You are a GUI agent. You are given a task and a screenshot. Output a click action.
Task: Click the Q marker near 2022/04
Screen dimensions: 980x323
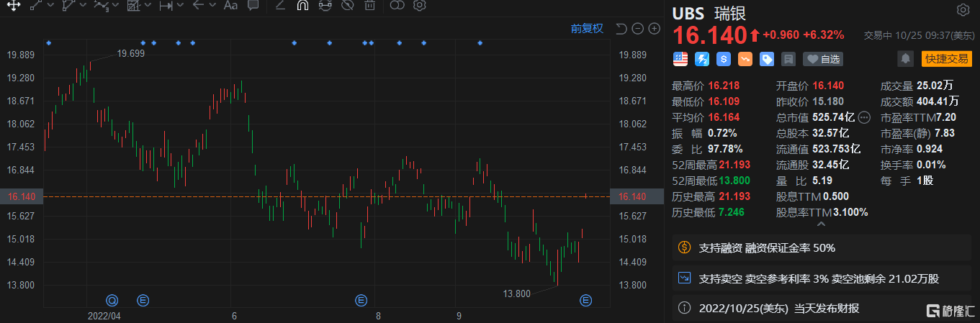coord(112,299)
